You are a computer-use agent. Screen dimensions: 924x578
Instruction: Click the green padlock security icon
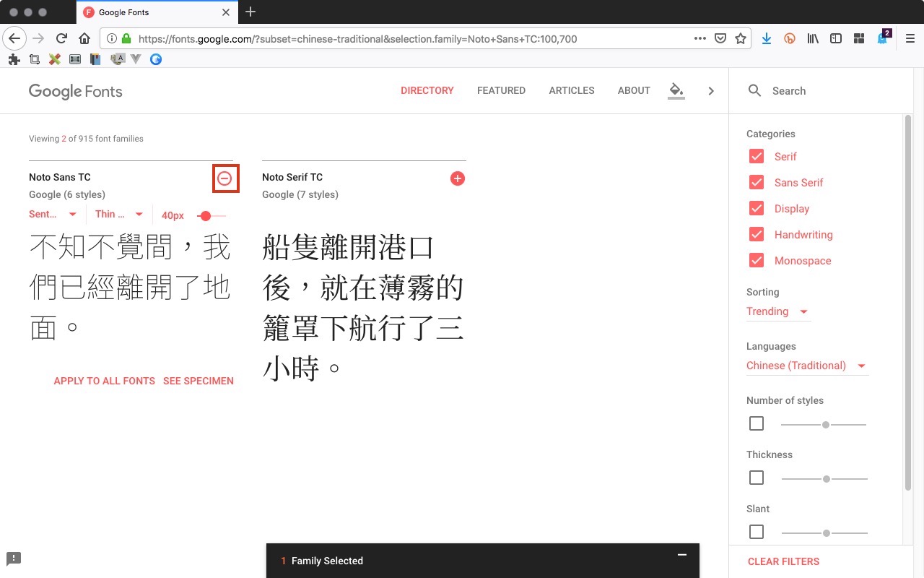coord(126,38)
